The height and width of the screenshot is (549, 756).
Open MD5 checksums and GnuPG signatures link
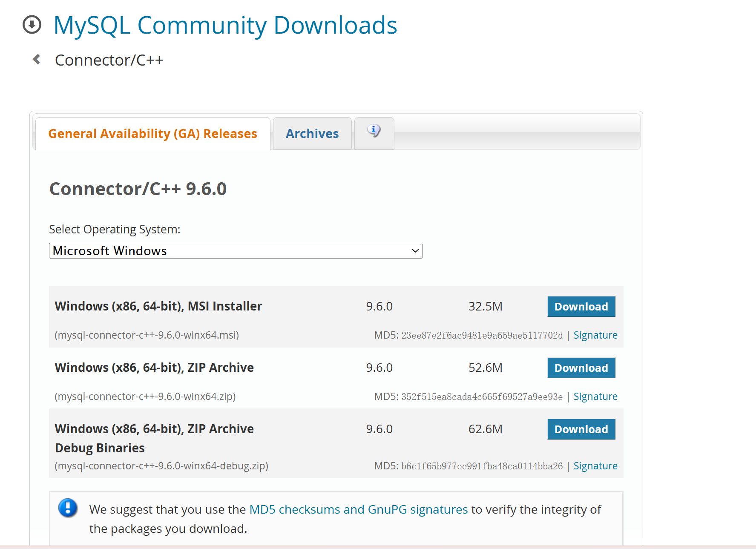(359, 509)
